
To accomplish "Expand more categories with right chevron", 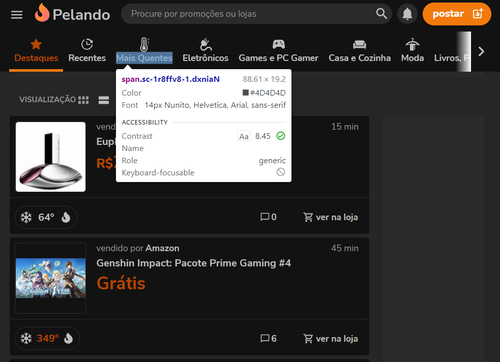I will (481, 51).
